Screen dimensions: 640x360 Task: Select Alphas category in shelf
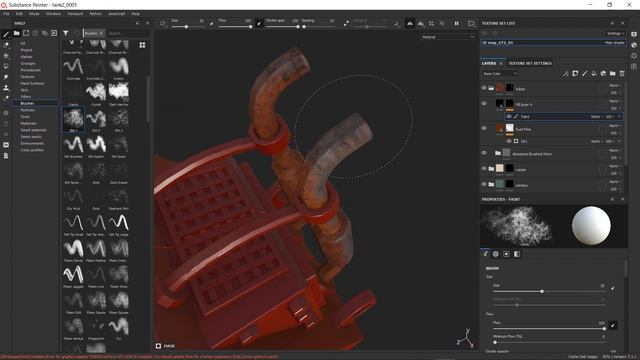coord(27,57)
